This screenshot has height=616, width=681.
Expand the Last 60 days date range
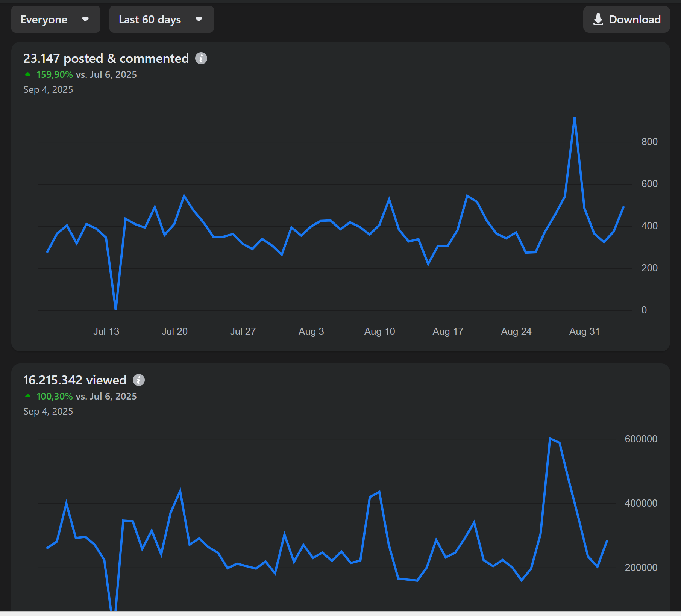coord(161,20)
